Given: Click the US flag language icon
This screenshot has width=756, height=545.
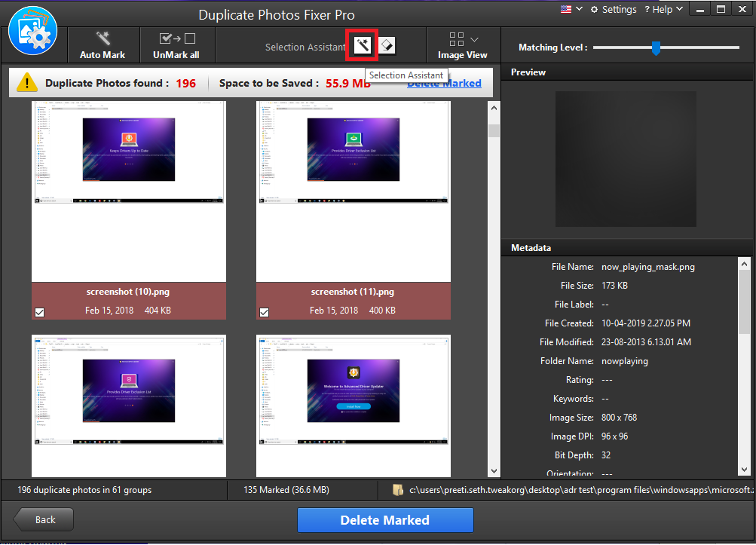Looking at the screenshot, I should 566,9.
